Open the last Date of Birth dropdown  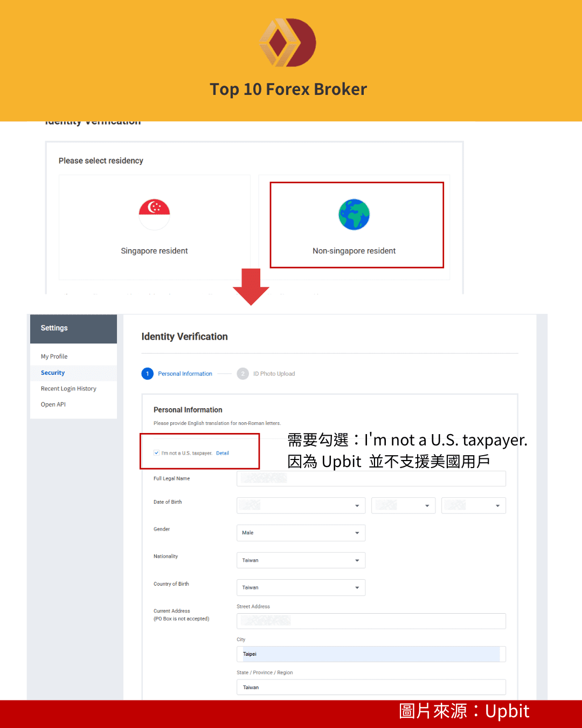tap(473, 505)
